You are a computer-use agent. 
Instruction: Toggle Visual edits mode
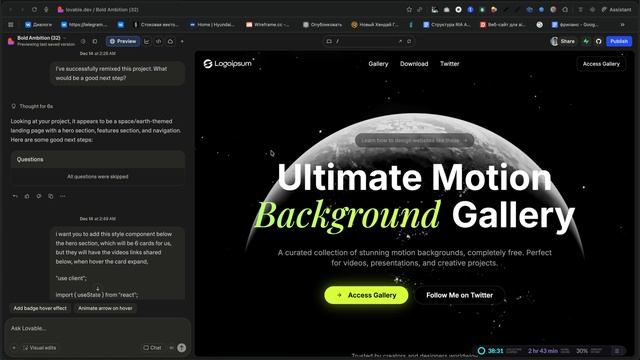(39, 348)
